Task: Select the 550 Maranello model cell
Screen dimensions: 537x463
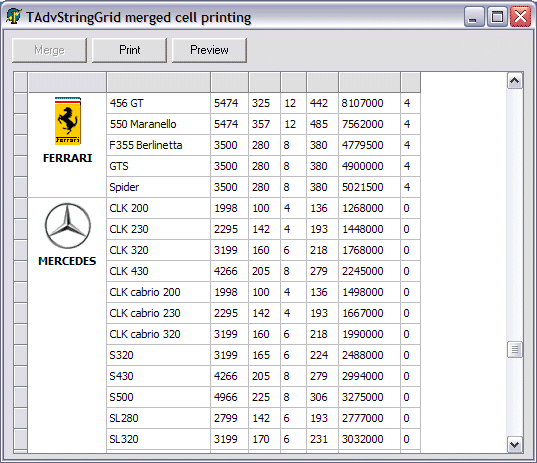Action: (x=159, y=124)
